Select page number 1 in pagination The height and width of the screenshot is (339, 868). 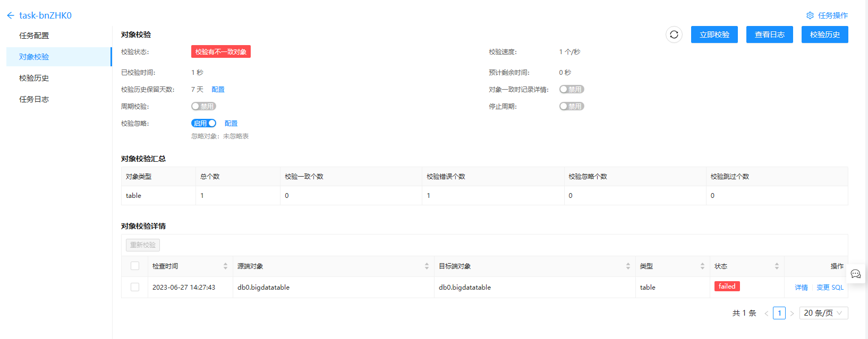click(x=779, y=313)
